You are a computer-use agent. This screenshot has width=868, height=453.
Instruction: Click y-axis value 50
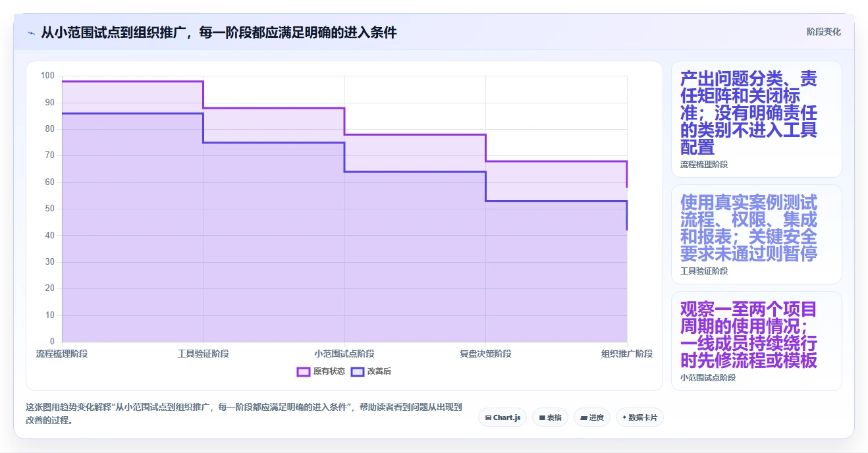[x=50, y=209]
